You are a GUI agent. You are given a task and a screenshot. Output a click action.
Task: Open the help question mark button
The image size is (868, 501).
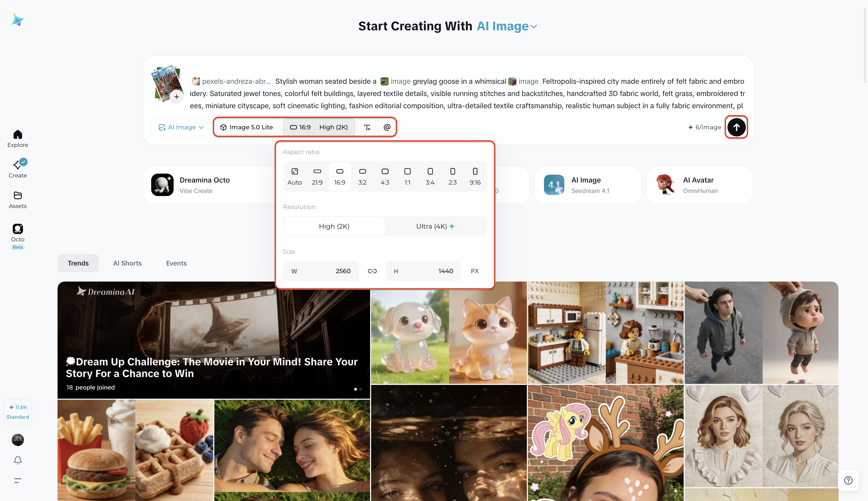click(848, 480)
